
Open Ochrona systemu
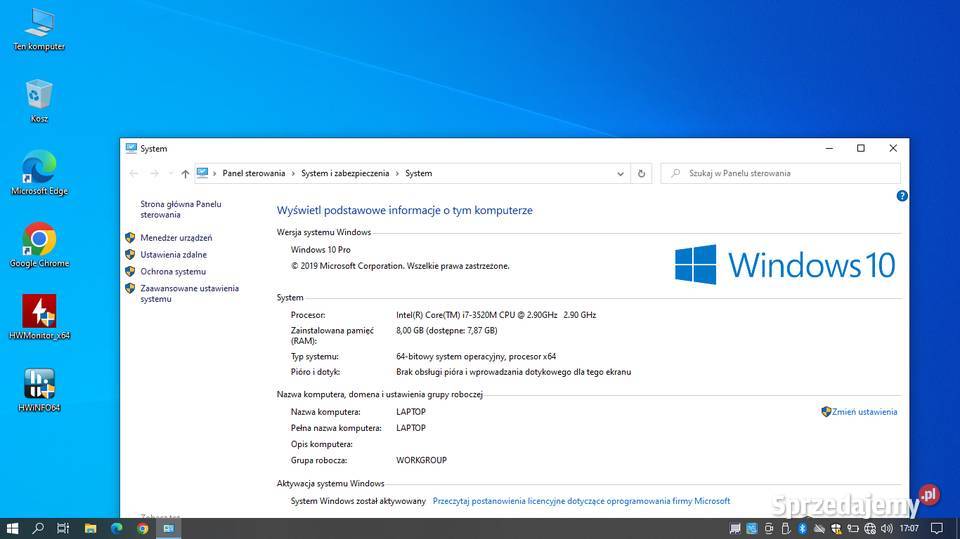pyautogui.click(x=173, y=271)
